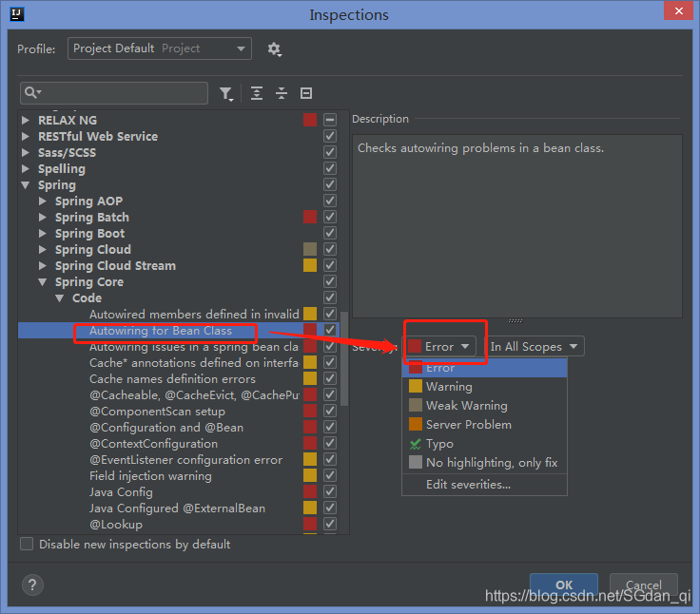This screenshot has height=614, width=700.
Task: Uncheck the Spring Cloud Stream checkbox
Action: pyautogui.click(x=330, y=265)
